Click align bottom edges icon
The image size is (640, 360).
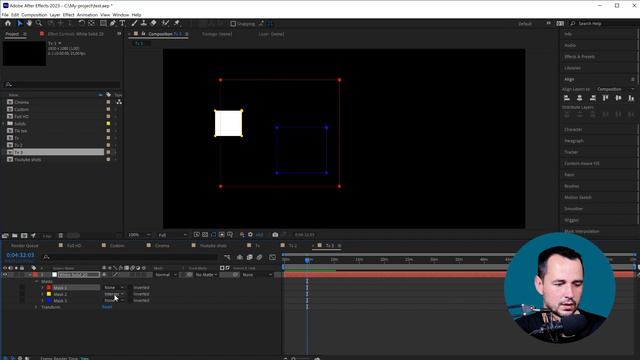(x=631, y=98)
